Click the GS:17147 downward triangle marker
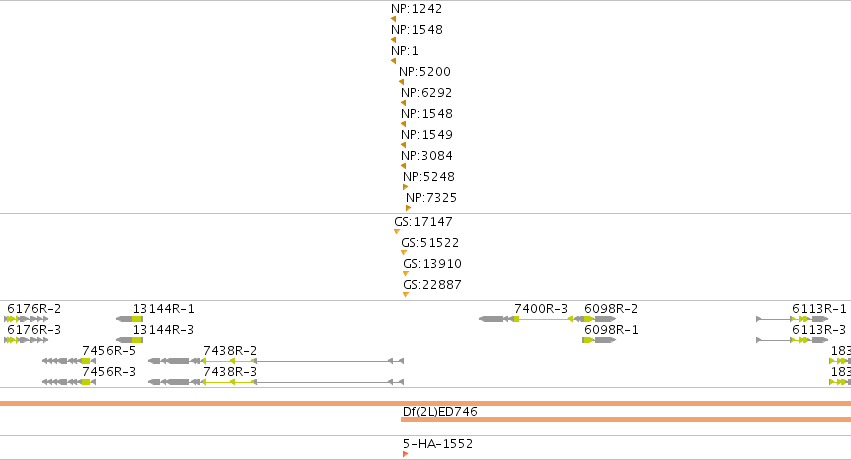The image size is (851, 460). pos(397,232)
